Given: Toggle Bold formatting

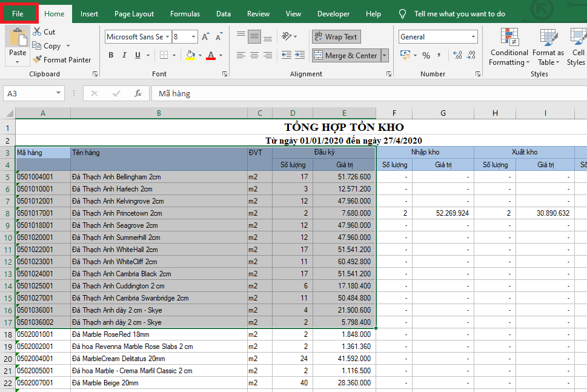Looking at the screenshot, I should pyautogui.click(x=111, y=55).
